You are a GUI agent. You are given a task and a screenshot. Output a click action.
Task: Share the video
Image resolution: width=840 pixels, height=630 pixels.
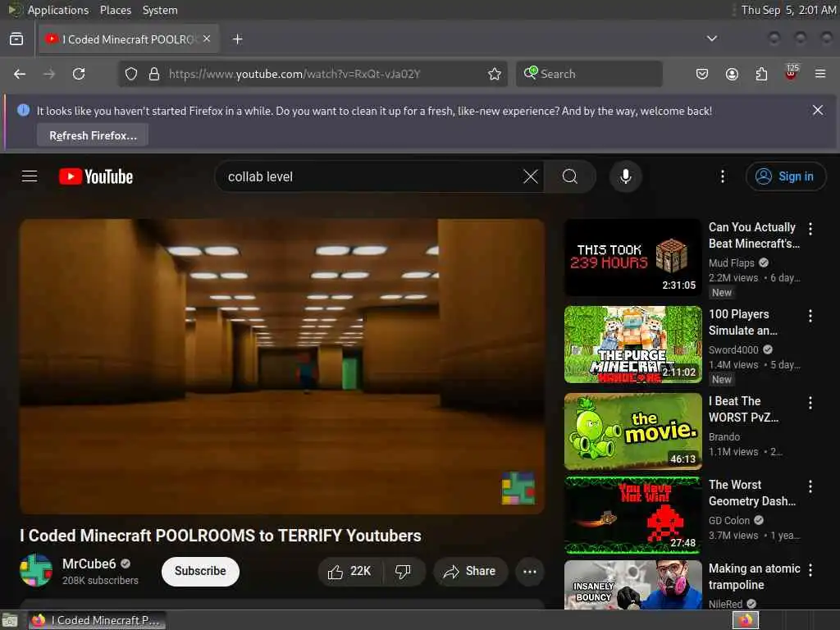[x=470, y=571]
